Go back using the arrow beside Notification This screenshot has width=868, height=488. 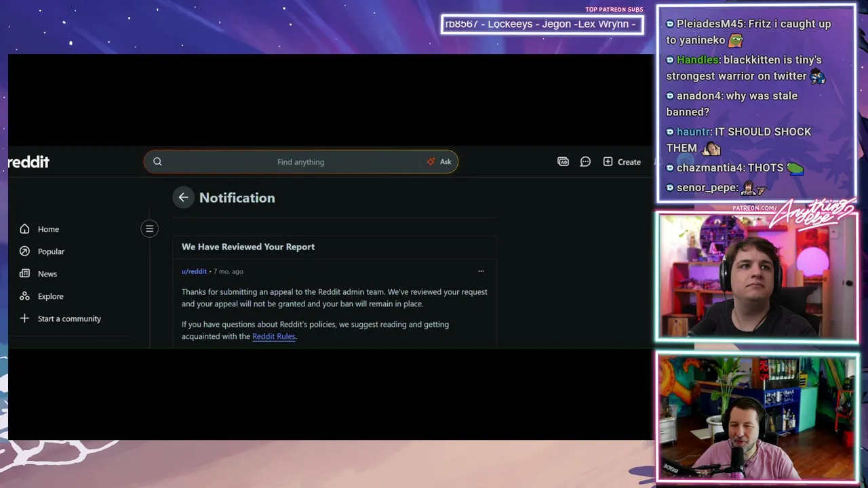click(x=183, y=197)
